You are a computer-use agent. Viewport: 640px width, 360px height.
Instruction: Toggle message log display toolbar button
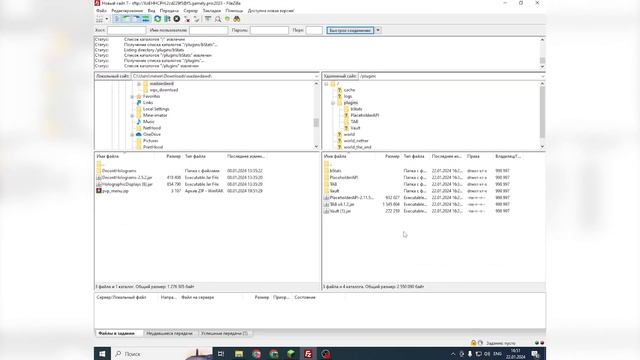(x=117, y=19)
